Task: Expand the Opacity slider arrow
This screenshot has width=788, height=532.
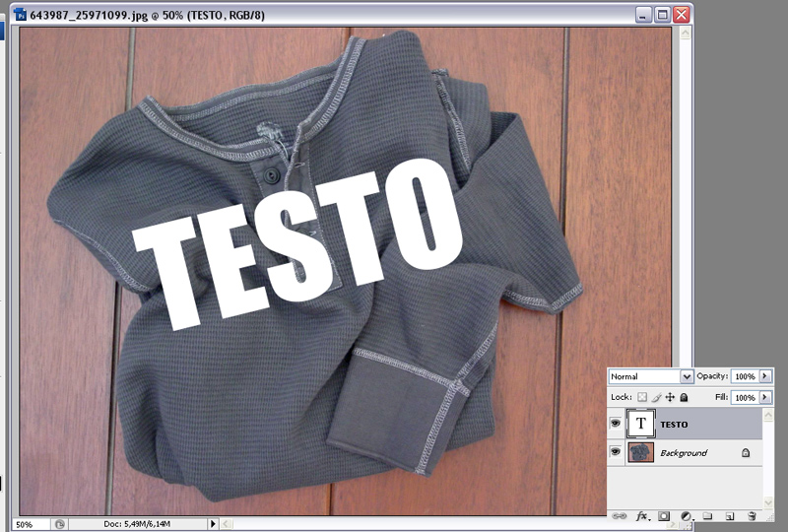Action: pyautogui.click(x=765, y=376)
